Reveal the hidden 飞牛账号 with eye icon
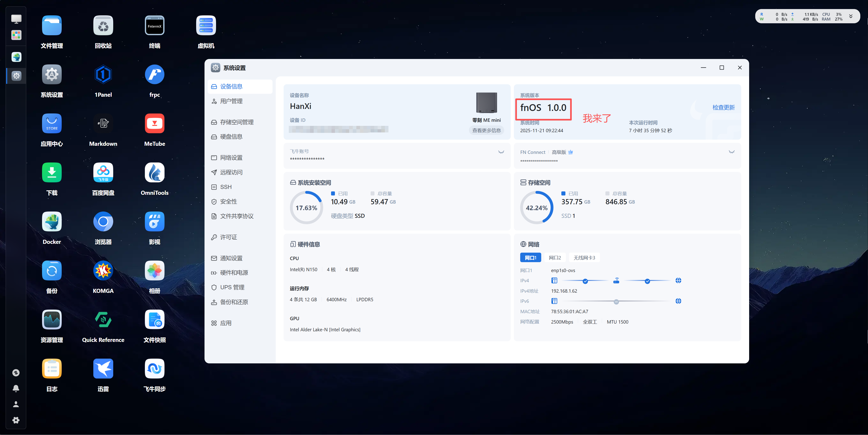This screenshot has height=435, width=868. pyautogui.click(x=501, y=152)
